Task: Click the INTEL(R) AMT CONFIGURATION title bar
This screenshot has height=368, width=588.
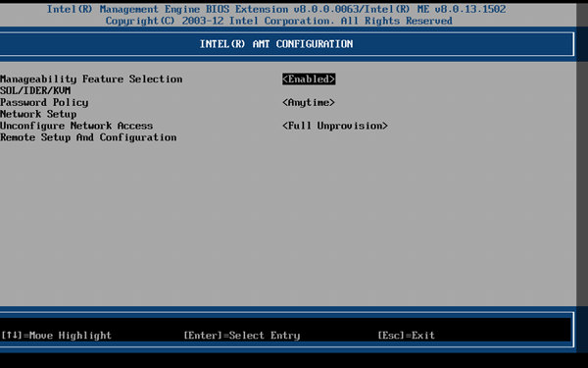Action: (287, 44)
